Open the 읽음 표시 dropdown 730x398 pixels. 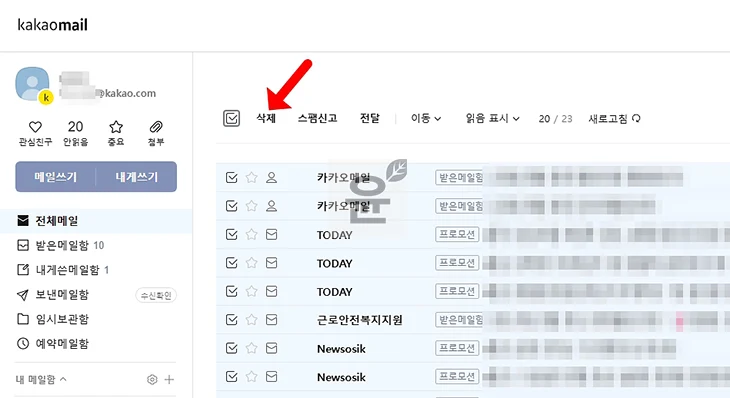click(493, 118)
